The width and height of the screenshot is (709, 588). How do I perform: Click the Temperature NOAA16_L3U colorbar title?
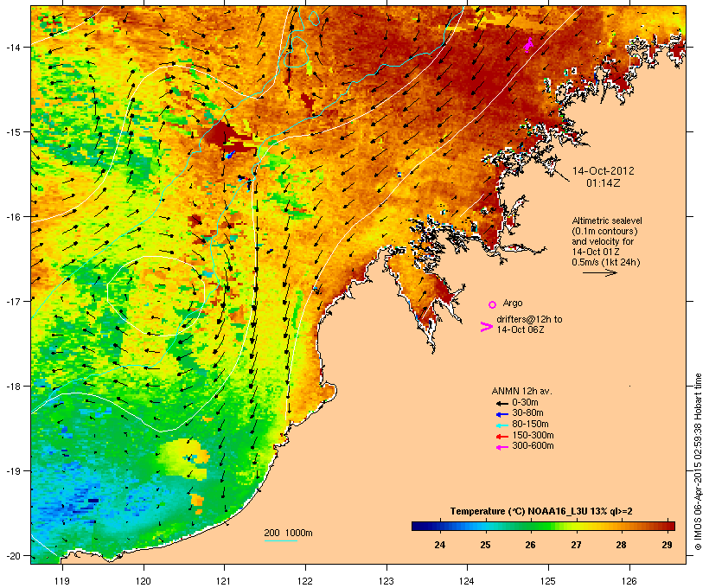tap(541, 511)
